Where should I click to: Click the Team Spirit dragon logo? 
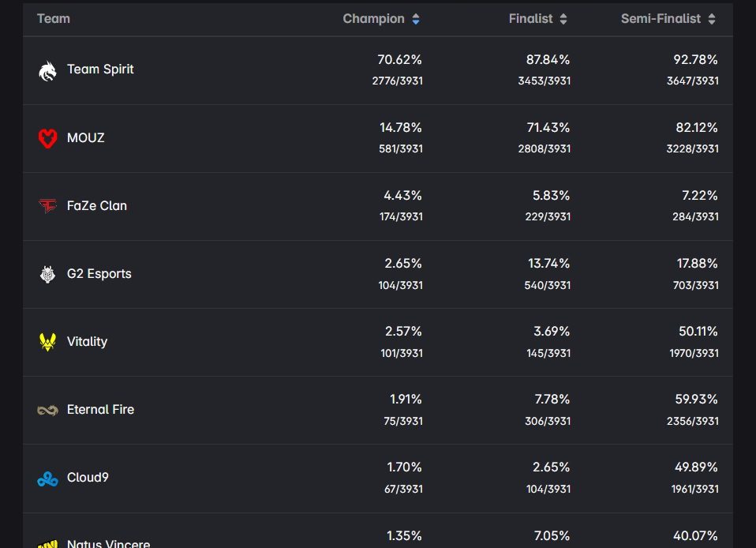[x=47, y=70]
